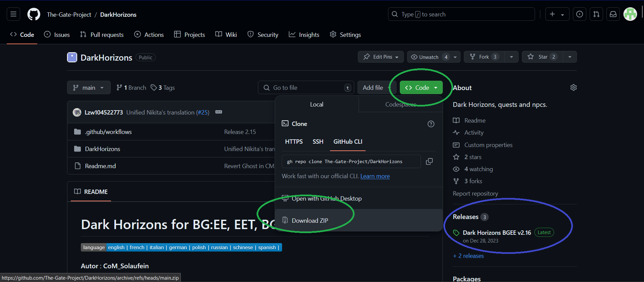
Task: Open notifications inbox icon
Action: 613,14
